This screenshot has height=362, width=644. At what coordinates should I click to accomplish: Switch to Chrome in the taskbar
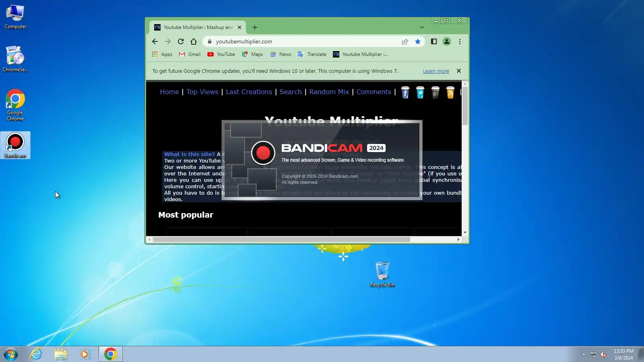point(110,354)
